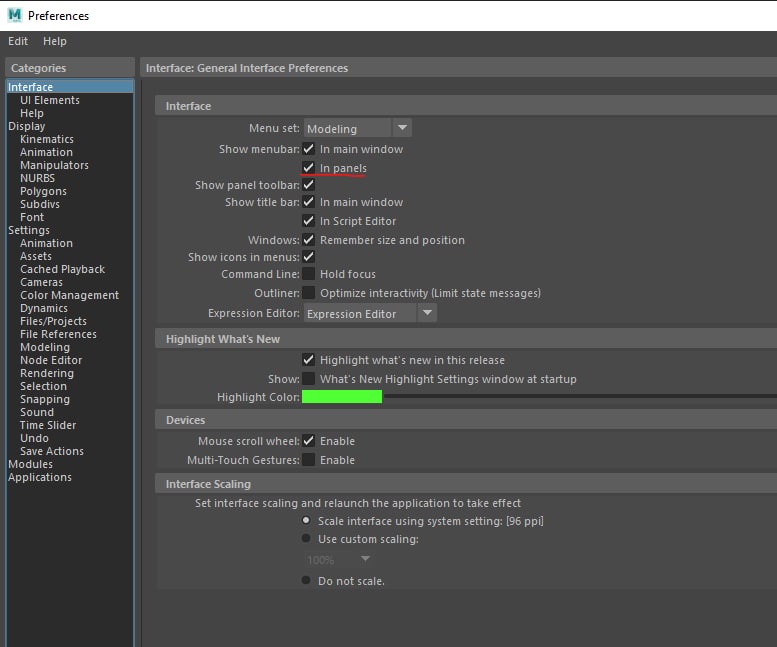Open Animation under Display category
The height and width of the screenshot is (647, 777).
pyautogui.click(x=46, y=152)
